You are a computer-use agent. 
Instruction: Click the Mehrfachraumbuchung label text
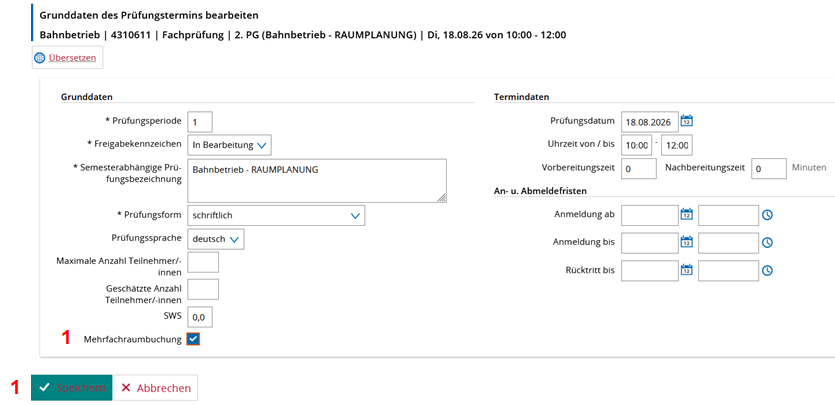(x=133, y=340)
